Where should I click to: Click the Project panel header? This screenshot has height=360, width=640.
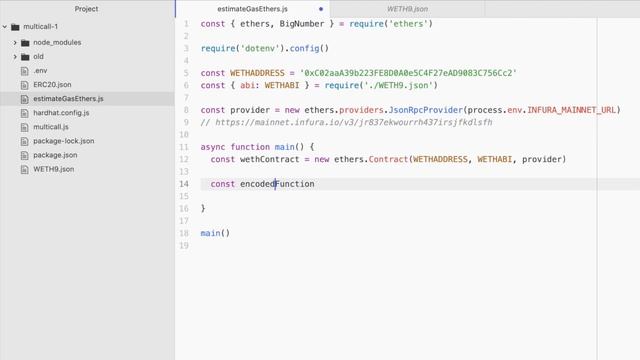click(87, 9)
